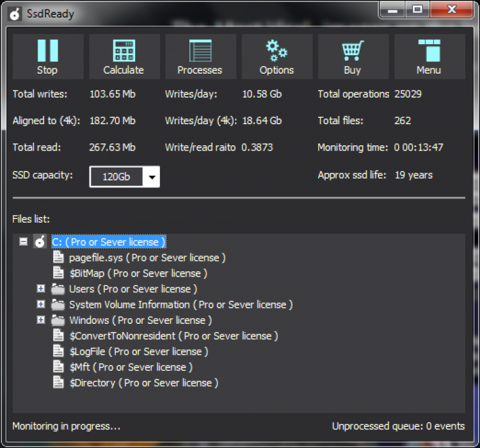Select the $Directory entry
Image resolution: width=480 pixels, height=448 pixels.
pos(143,383)
